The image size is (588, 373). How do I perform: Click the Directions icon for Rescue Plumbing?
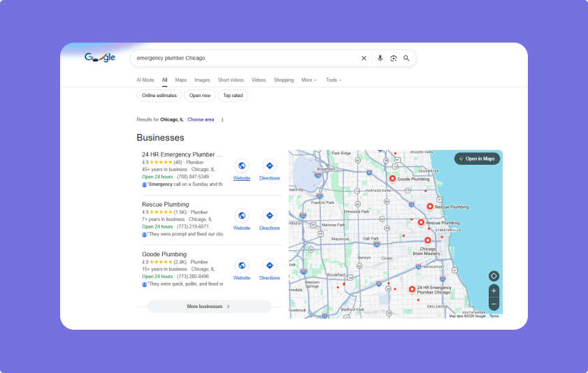[x=270, y=215]
